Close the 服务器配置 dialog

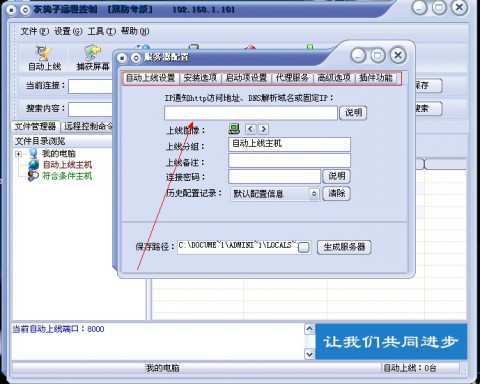point(398,56)
